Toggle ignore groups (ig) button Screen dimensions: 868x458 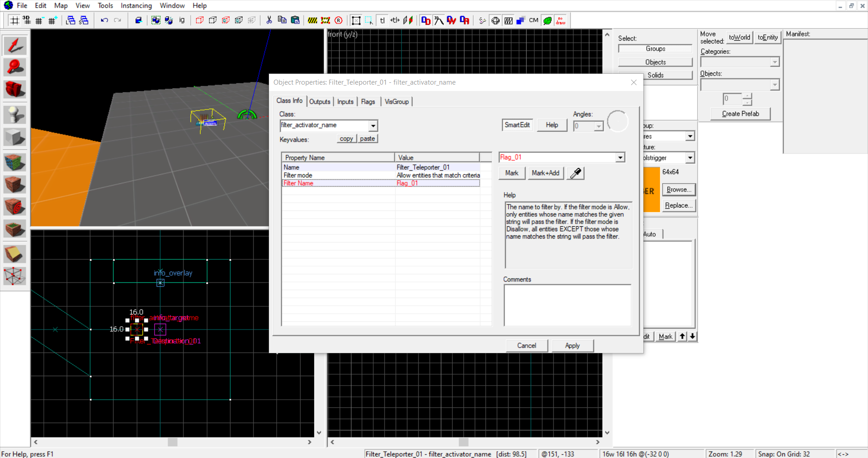pyautogui.click(x=182, y=20)
